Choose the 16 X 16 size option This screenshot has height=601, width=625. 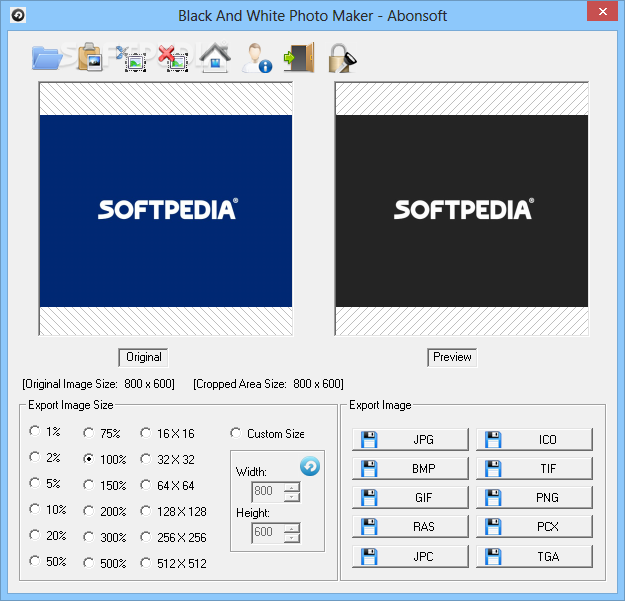[167, 433]
